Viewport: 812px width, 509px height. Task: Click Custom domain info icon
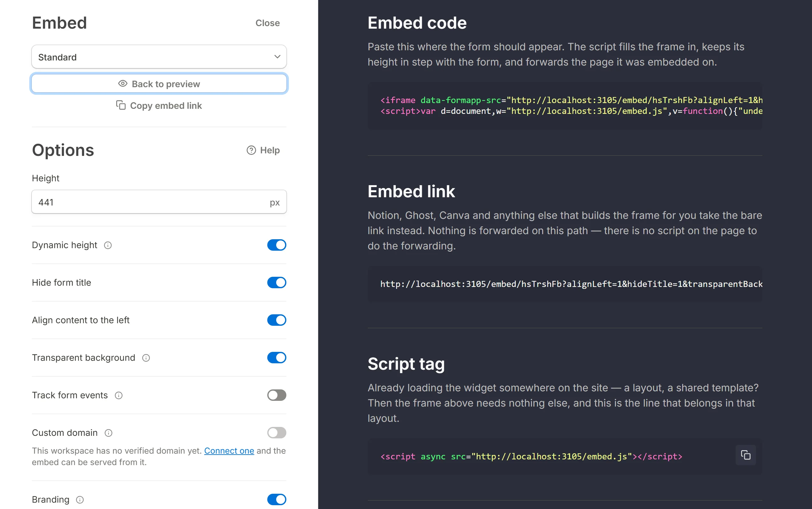pyautogui.click(x=108, y=433)
